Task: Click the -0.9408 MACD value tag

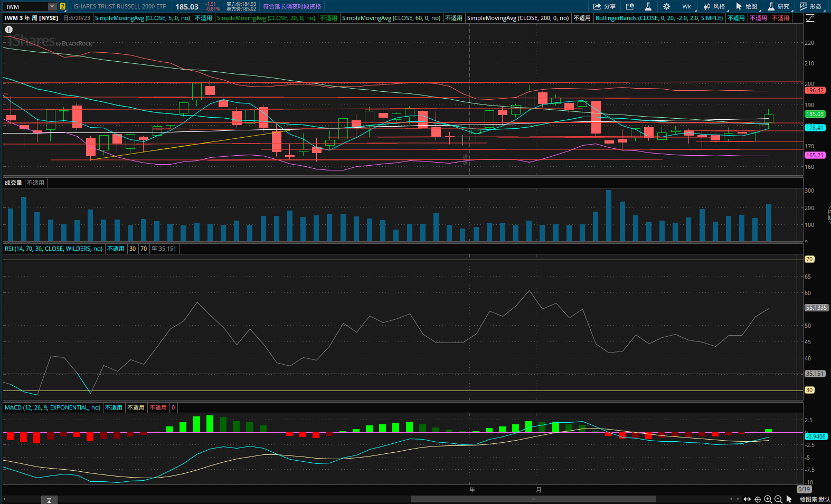Action: point(816,436)
